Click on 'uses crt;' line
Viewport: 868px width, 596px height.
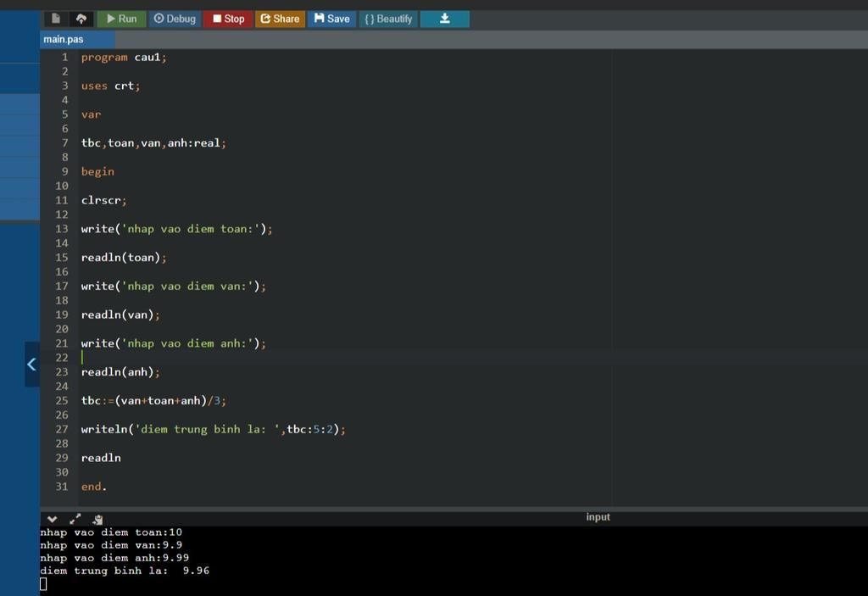tap(111, 86)
